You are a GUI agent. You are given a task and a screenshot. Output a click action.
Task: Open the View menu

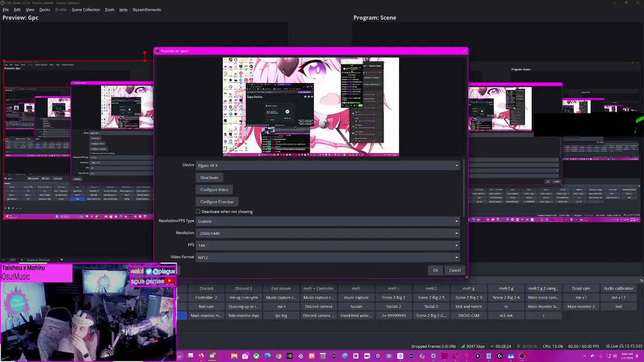click(x=30, y=10)
